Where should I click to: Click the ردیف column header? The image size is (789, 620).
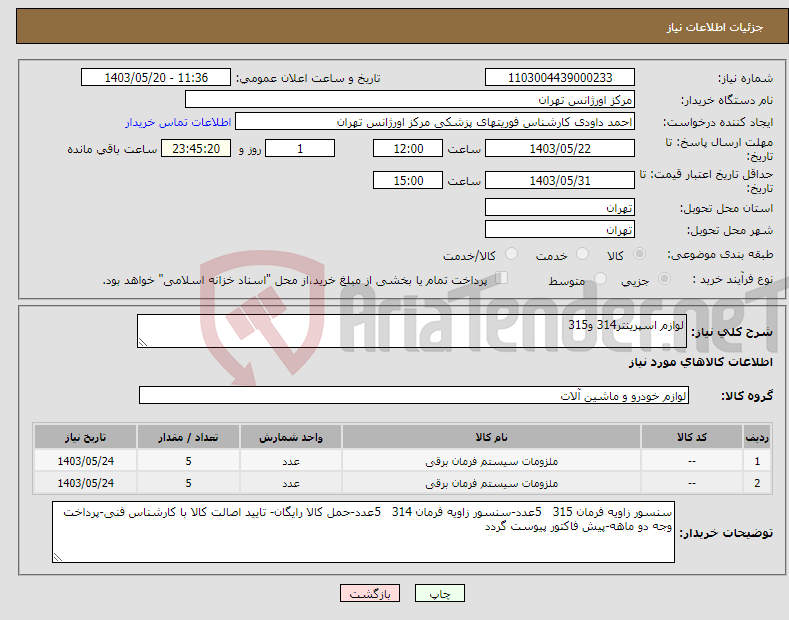point(757,437)
